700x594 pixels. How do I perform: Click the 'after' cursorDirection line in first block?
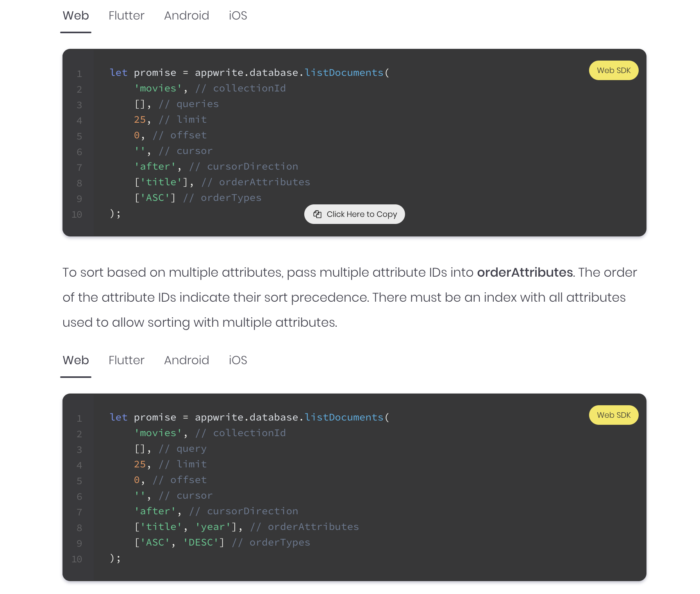[x=216, y=166]
